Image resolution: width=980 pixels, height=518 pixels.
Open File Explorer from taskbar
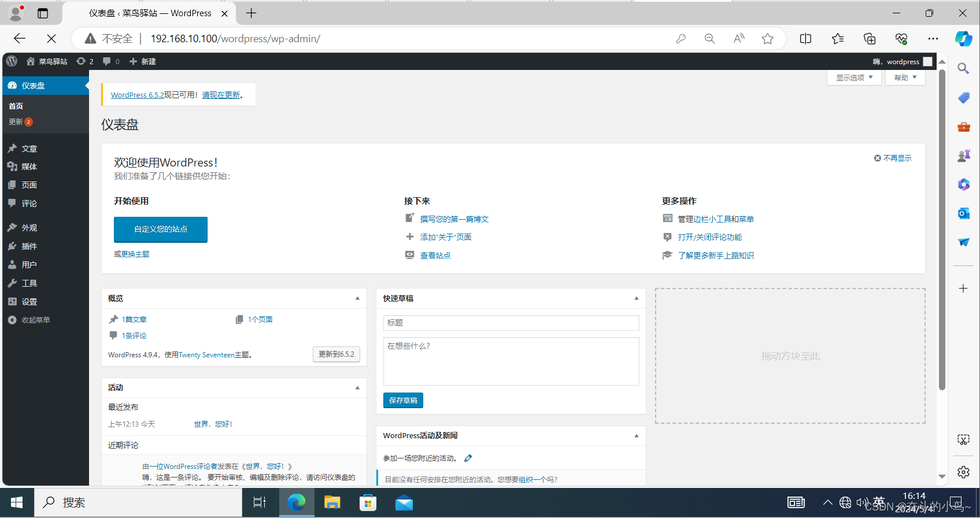pyautogui.click(x=332, y=503)
